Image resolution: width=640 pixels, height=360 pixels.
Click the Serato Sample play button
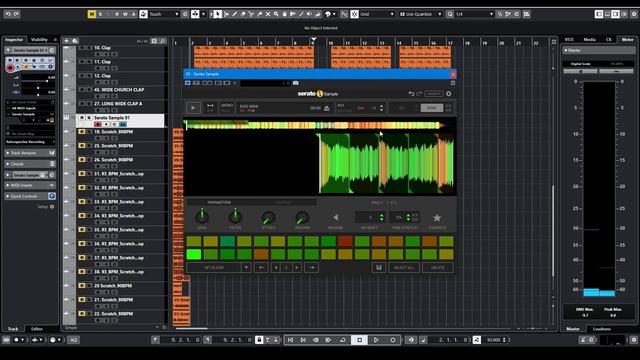click(193, 108)
